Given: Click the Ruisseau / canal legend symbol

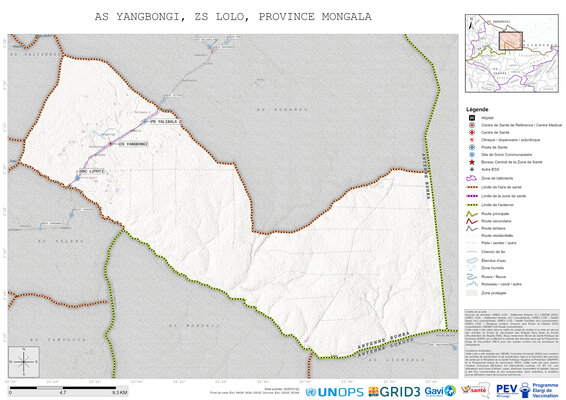Looking at the screenshot, I should [472, 284].
